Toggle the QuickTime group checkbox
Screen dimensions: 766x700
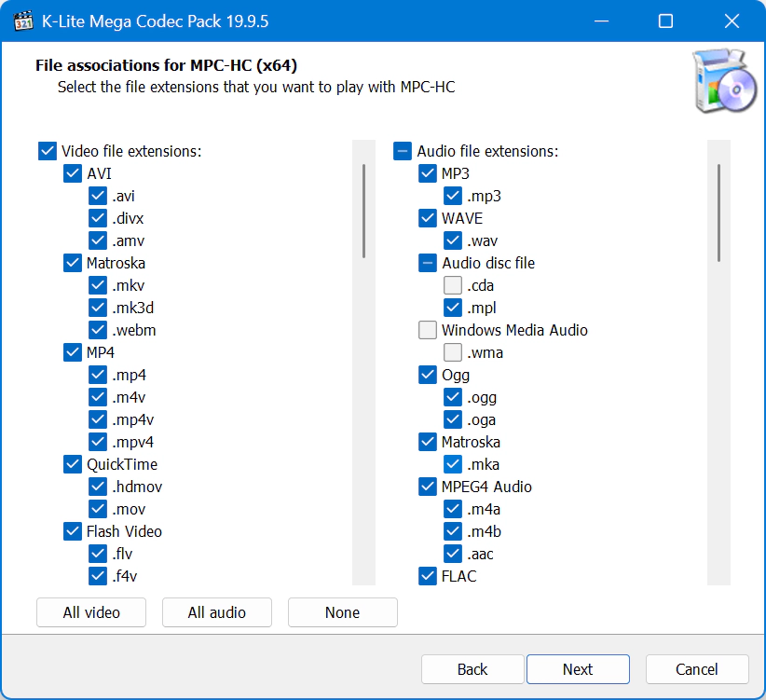pos(73,464)
